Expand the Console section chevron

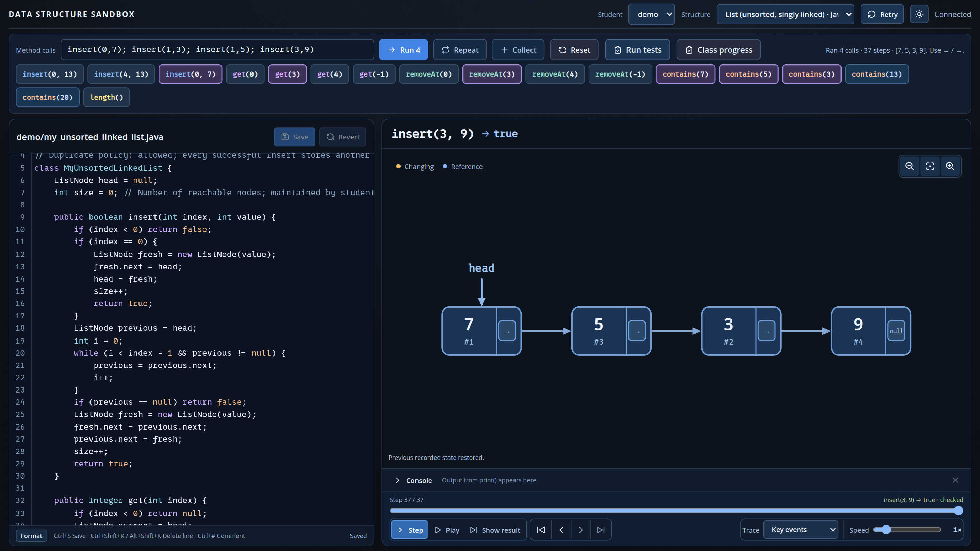(x=397, y=480)
